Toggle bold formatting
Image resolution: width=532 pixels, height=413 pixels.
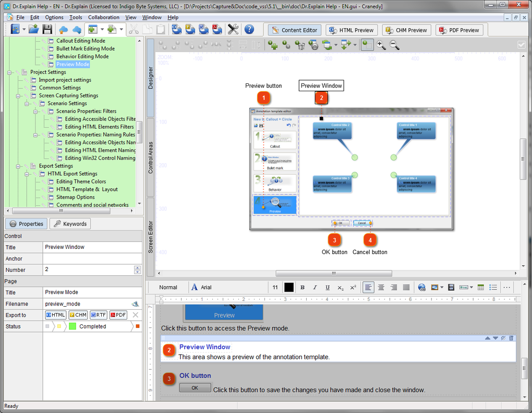(x=303, y=287)
